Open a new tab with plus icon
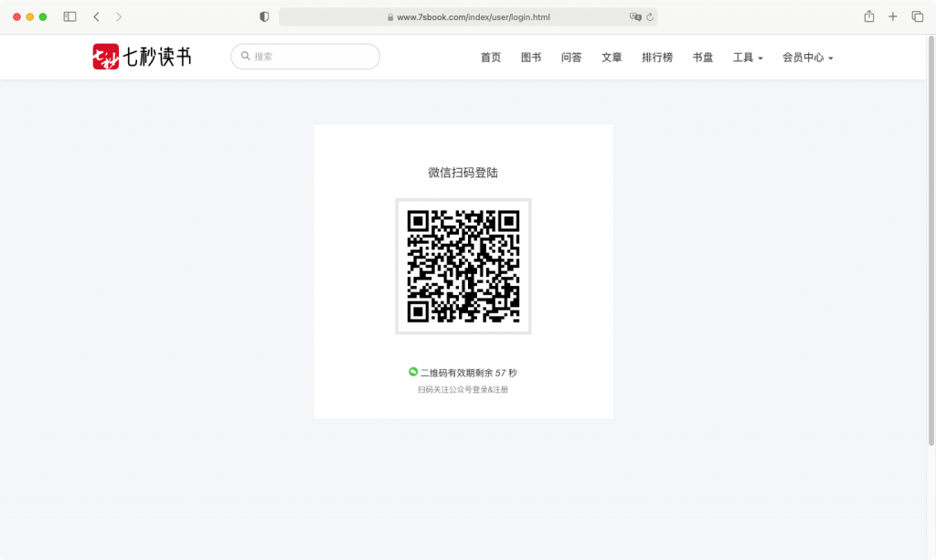Screen dimensions: 936x560 point(892,16)
